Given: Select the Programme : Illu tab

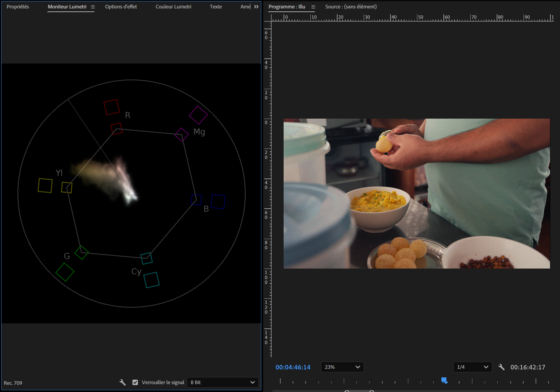Looking at the screenshot, I should point(287,7).
